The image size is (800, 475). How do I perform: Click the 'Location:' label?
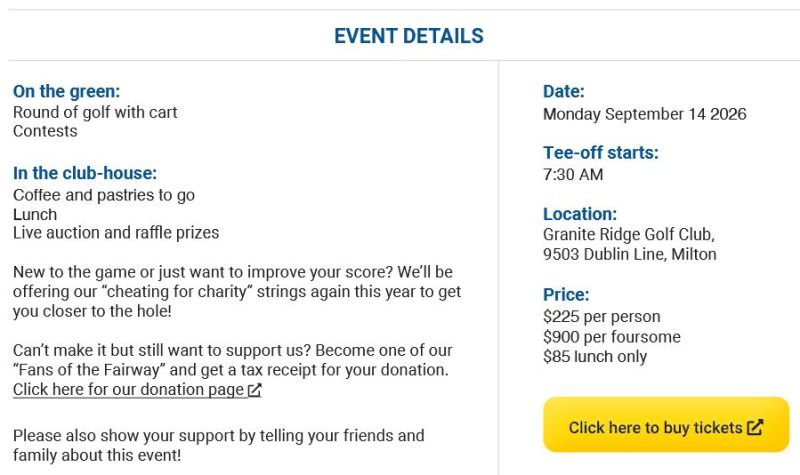coord(580,214)
